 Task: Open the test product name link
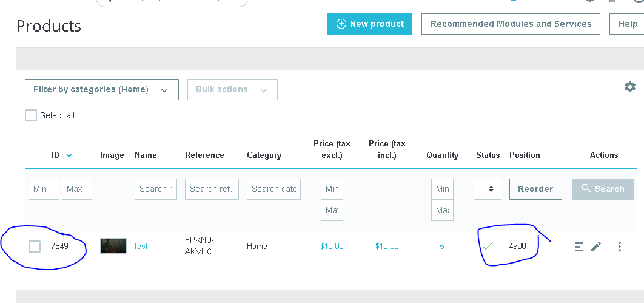coord(141,247)
